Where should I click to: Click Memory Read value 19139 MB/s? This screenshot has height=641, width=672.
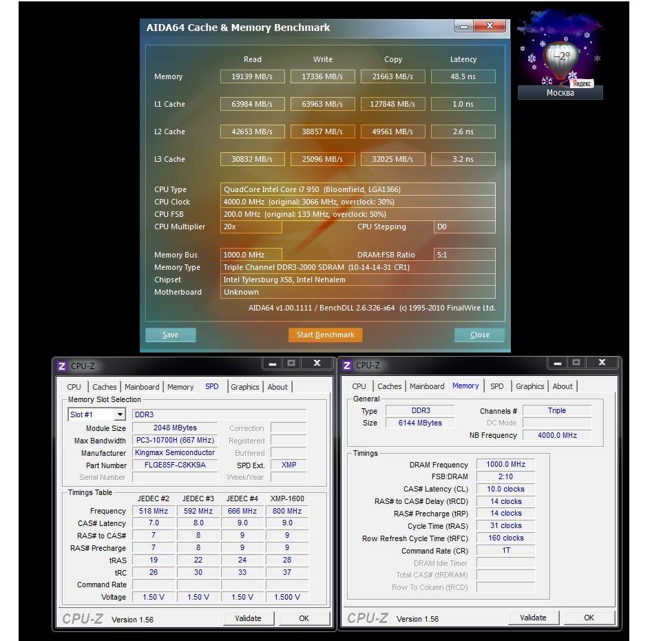point(253,76)
